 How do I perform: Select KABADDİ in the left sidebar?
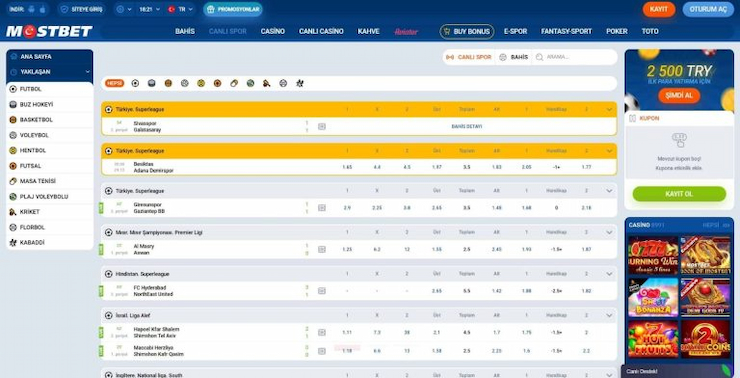tap(50, 243)
